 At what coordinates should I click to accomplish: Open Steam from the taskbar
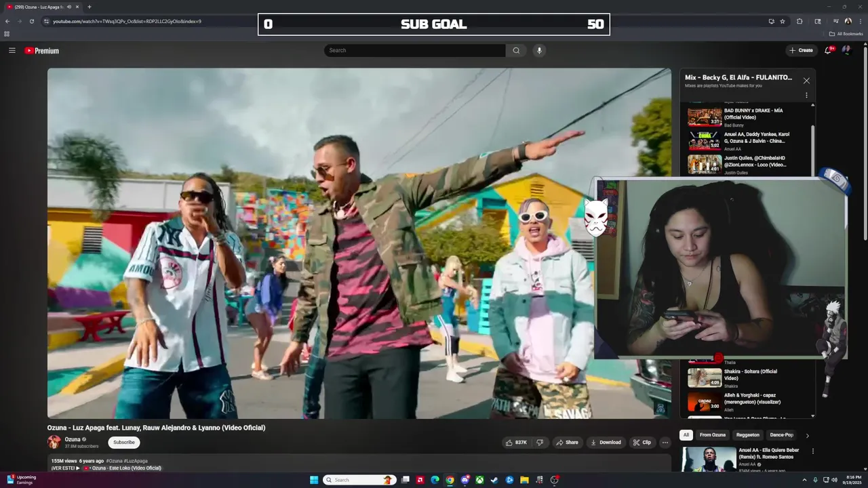494,480
